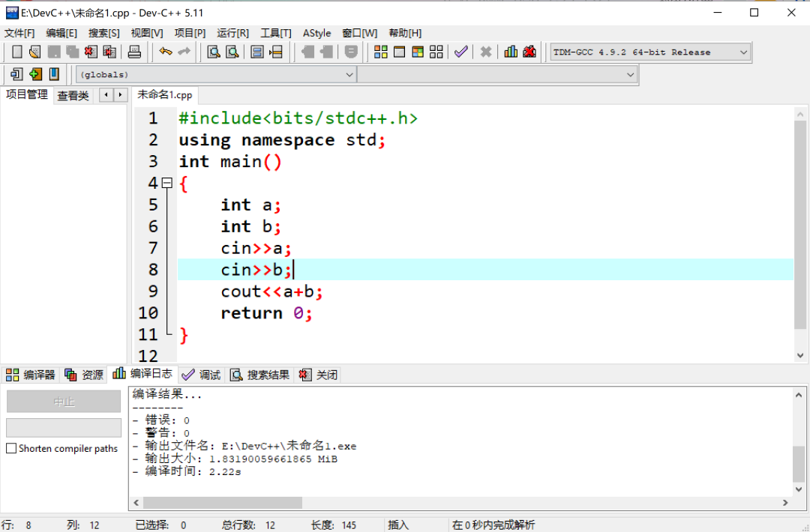Click the code editor vertical scrollbar thumb
Viewport: 810px width, 532px height.
[x=800, y=225]
